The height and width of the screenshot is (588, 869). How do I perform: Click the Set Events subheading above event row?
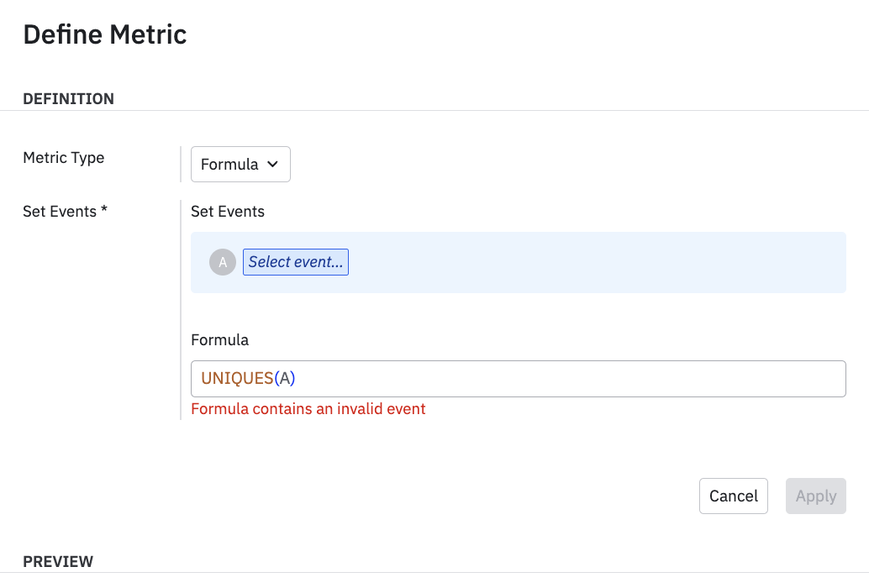coord(228,212)
